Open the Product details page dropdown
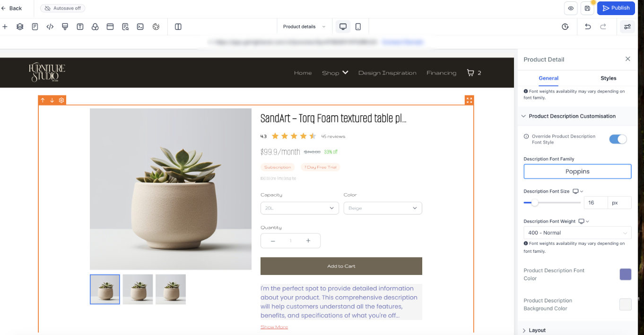This screenshot has width=644, height=335. [305, 27]
